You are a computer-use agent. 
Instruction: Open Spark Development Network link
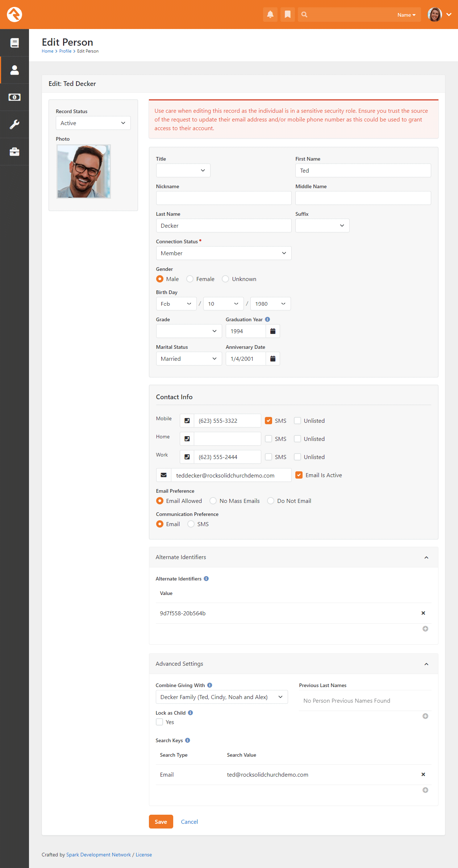point(99,855)
